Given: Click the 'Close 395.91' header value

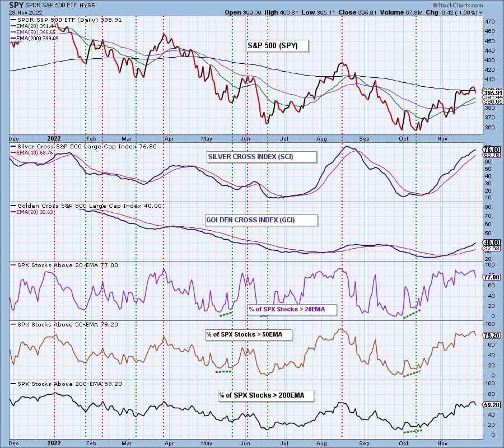Looking at the screenshot, I should [x=357, y=12].
